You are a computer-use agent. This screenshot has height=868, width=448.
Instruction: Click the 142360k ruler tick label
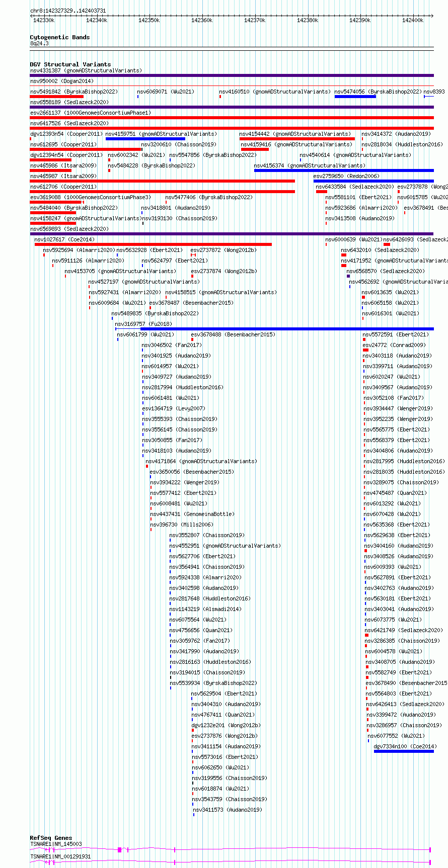pyautogui.click(x=202, y=20)
